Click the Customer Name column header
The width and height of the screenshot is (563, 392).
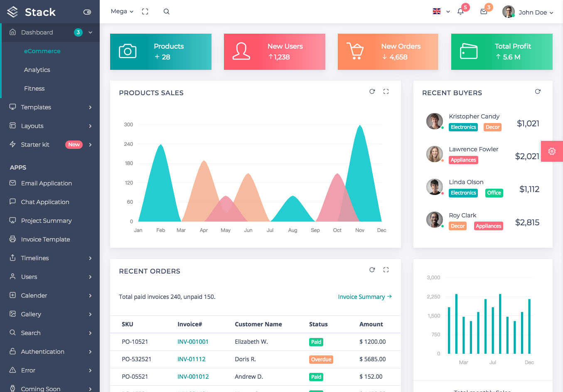[258, 324]
